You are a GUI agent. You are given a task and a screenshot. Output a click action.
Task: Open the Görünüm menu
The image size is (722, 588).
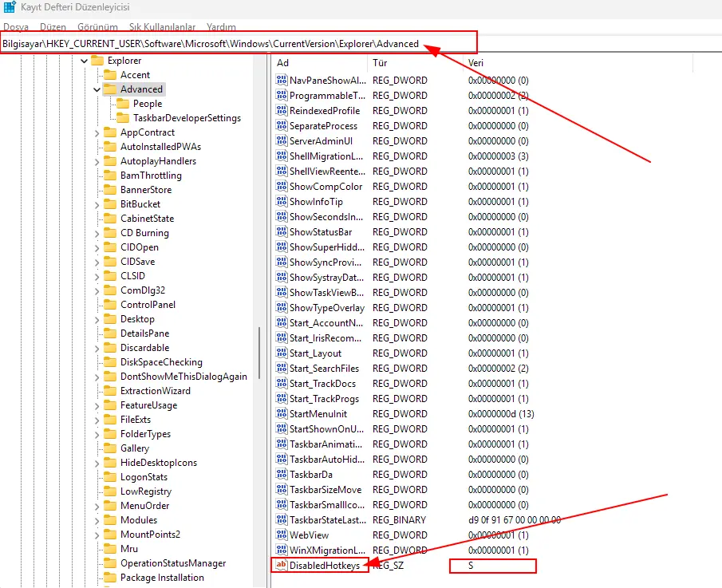point(97,26)
